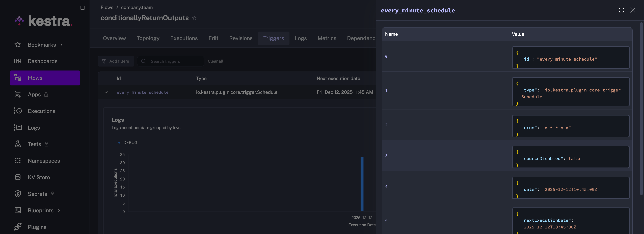This screenshot has width=644, height=234.
Task: Switch to the Topology tab
Action: (x=148, y=38)
